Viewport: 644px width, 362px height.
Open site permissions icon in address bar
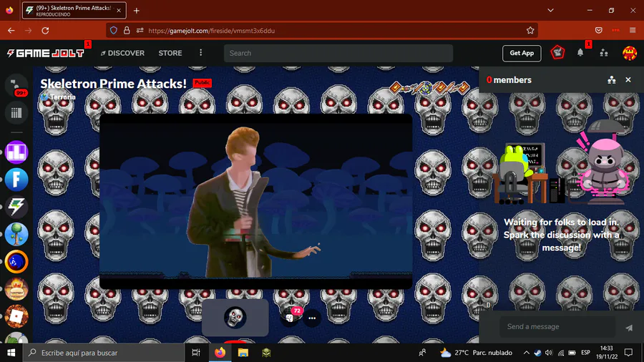(x=140, y=30)
